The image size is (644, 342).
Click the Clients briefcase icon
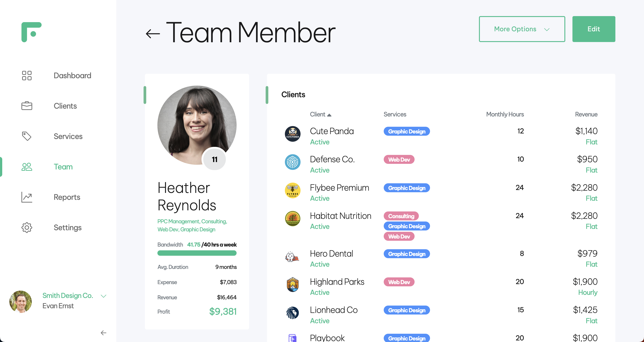pyautogui.click(x=27, y=106)
